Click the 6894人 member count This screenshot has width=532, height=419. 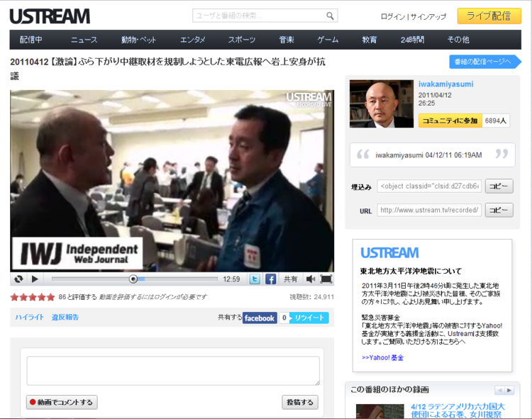click(x=496, y=121)
